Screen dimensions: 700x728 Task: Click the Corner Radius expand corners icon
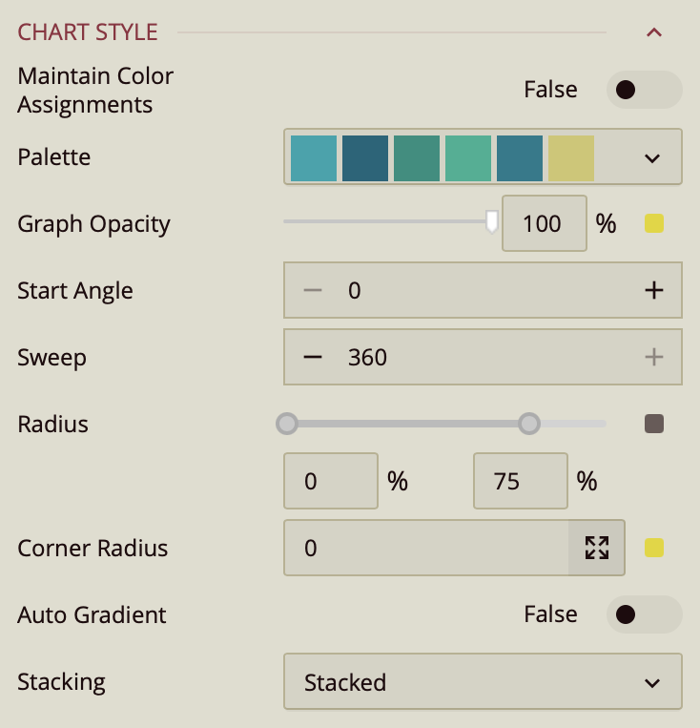(597, 548)
